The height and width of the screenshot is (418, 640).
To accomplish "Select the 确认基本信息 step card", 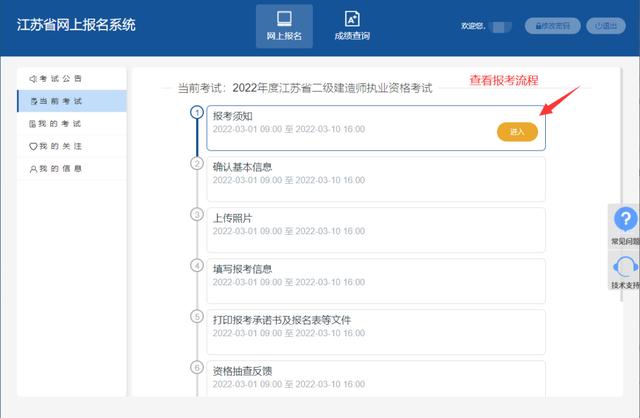I will pyautogui.click(x=376, y=178).
